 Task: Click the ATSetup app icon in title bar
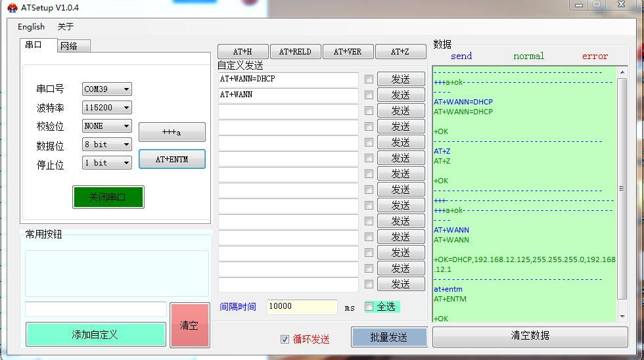[x=12, y=8]
